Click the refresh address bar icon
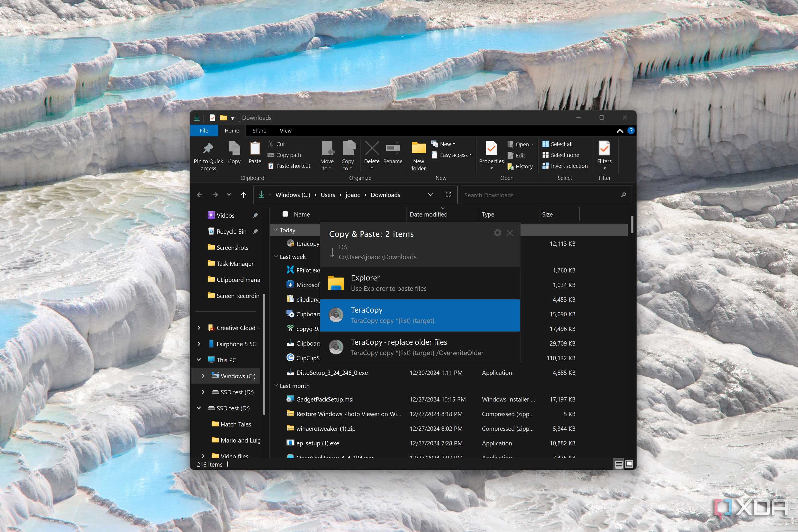The height and width of the screenshot is (532, 798). (x=448, y=195)
